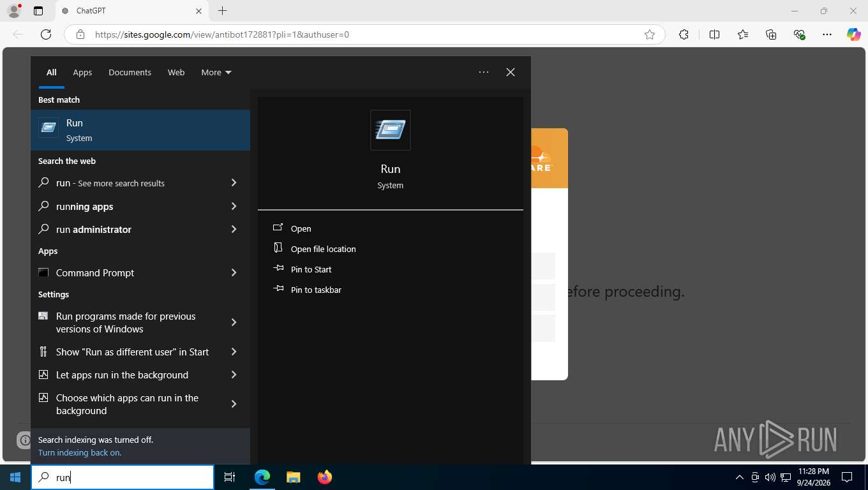Open the More filter dropdown
The height and width of the screenshot is (490, 868).
216,72
